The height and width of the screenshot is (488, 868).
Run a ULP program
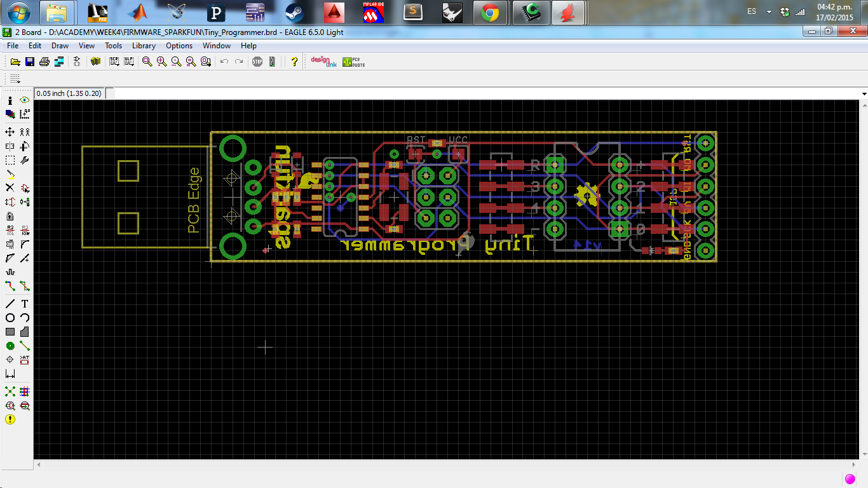point(129,62)
